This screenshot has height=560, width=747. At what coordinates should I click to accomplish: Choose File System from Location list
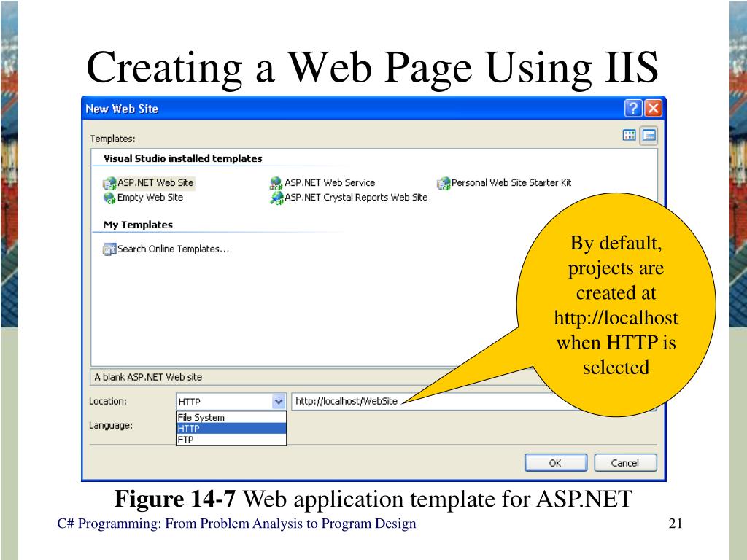pyautogui.click(x=231, y=417)
